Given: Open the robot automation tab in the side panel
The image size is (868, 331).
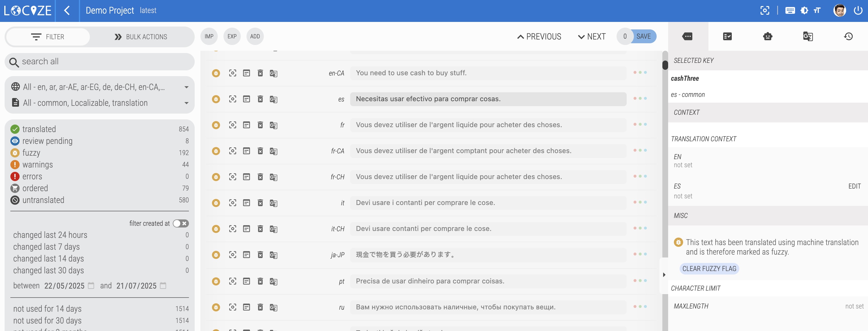Looking at the screenshot, I should point(767,36).
